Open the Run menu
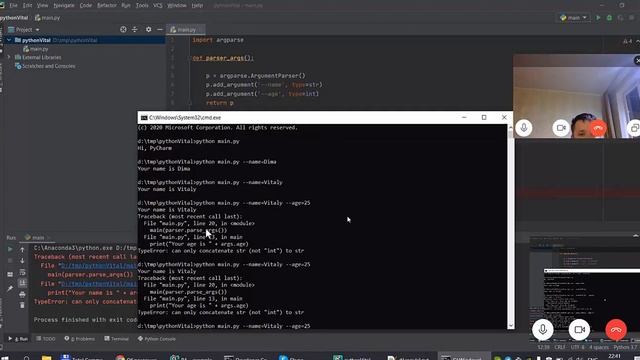Screen dimensions: 640x360 [126, 5]
